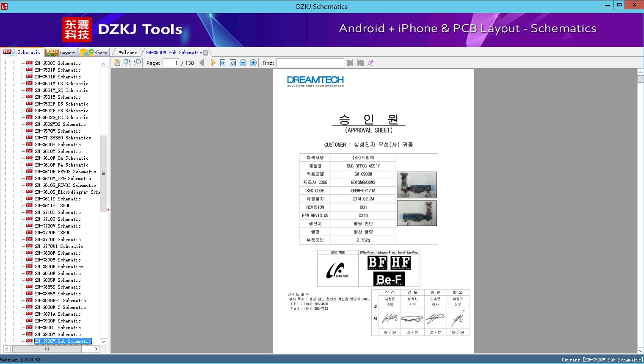Viewport: 644px width, 364px height.
Task: Zoom in with the plus icon
Action: point(253,63)
